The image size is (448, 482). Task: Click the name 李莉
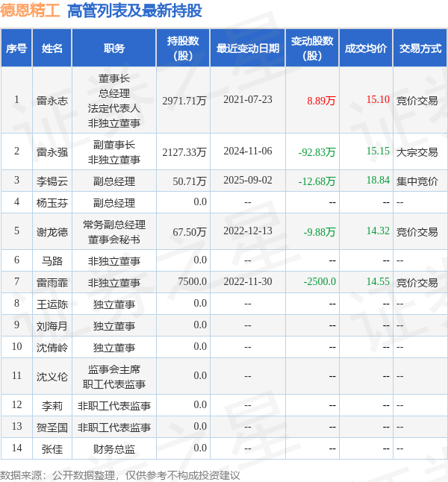(x=52, y=406)
